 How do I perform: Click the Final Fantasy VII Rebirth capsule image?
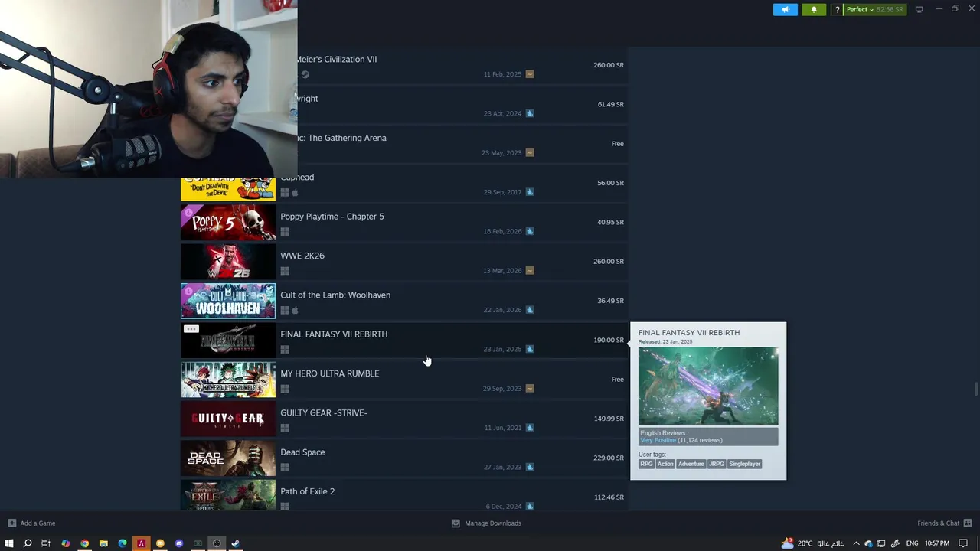227,341
